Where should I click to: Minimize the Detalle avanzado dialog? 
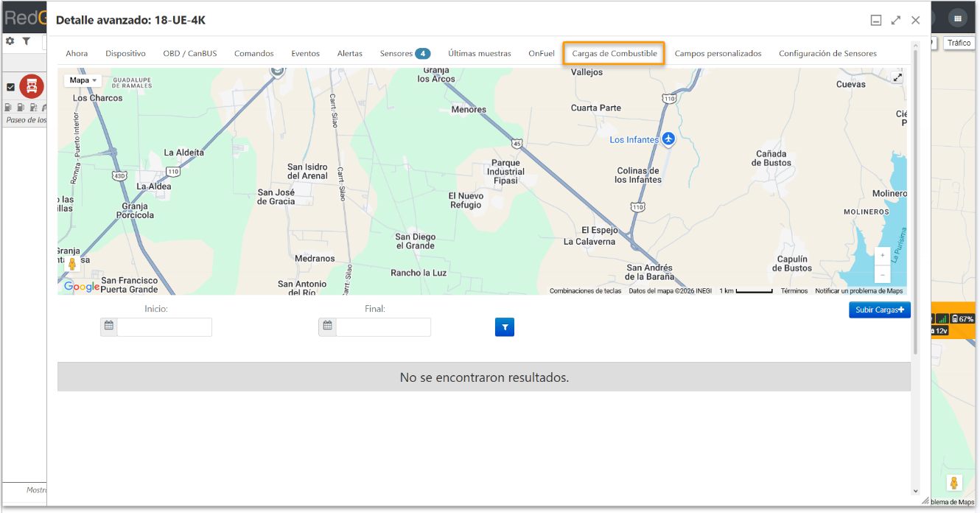click(876, 21)
